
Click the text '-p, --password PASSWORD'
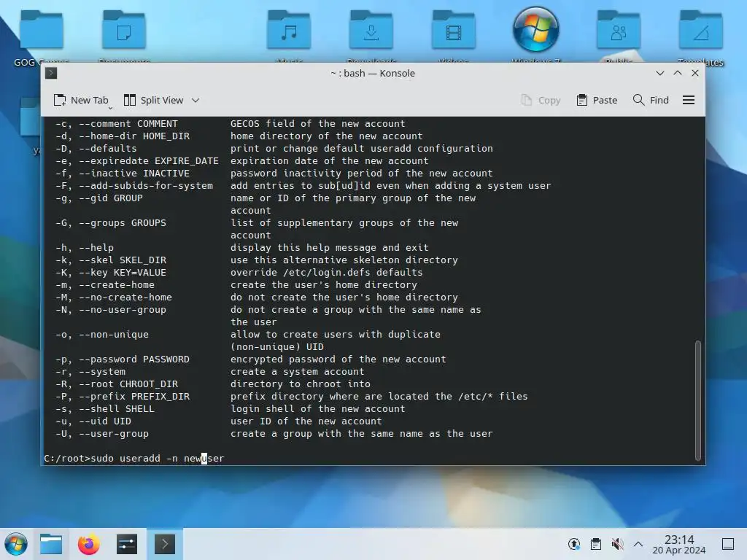(x=123, y=359)
